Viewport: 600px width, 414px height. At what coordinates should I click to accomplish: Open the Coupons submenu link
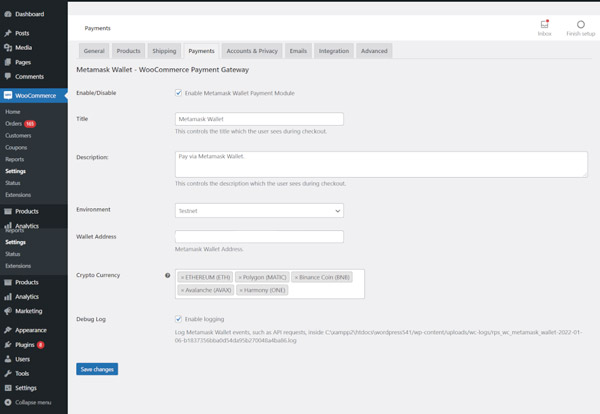click(16, 147)
